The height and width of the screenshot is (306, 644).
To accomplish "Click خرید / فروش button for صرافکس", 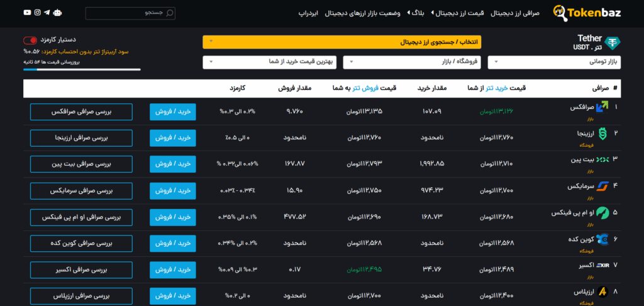I will [x=173, y=112].
